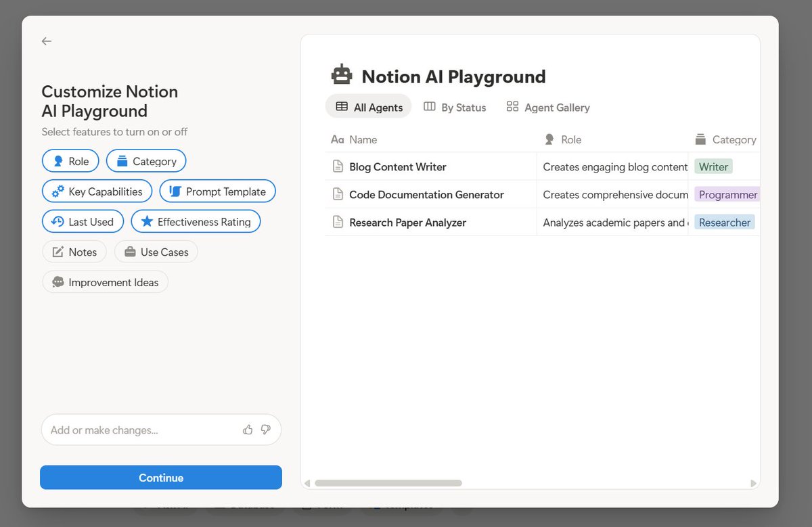This screenshot has height=527, width=812.
Task: Click the 'Customize Notion AI Playground' heading
Action: click(110, 101)
